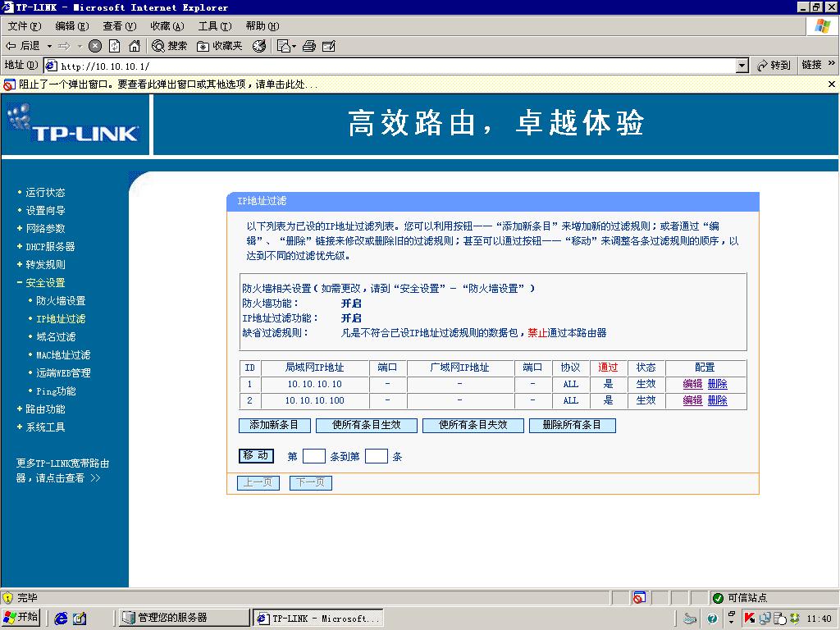Click the Refresh page toolbar icon
The image size is (840, 630).
tap(115, 46)
